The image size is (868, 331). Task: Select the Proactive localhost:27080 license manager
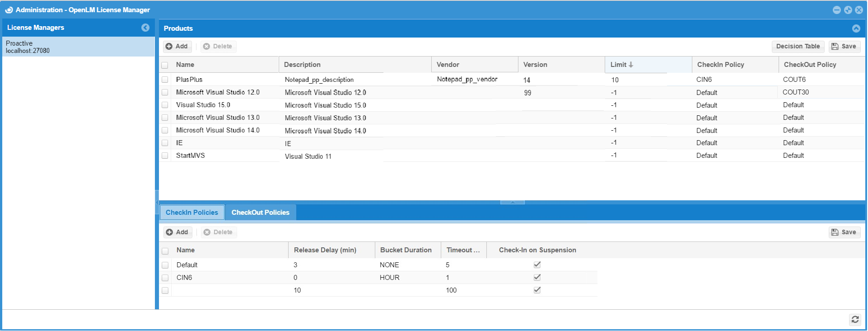pyautogui.click(x=78, y=47)
